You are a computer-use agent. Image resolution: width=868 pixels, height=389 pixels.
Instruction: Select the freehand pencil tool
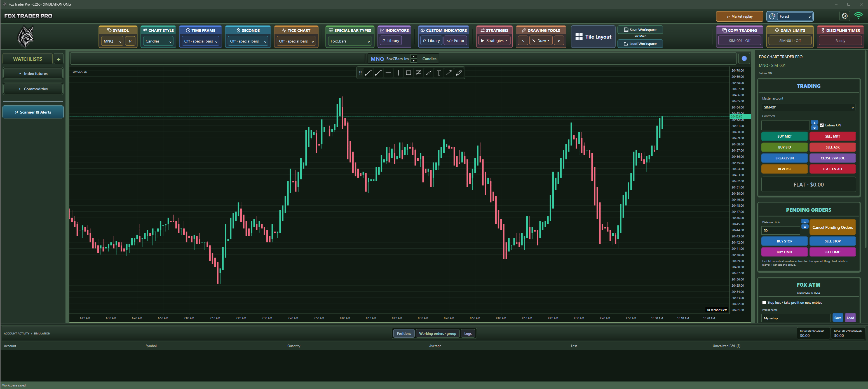pos(459,73)
